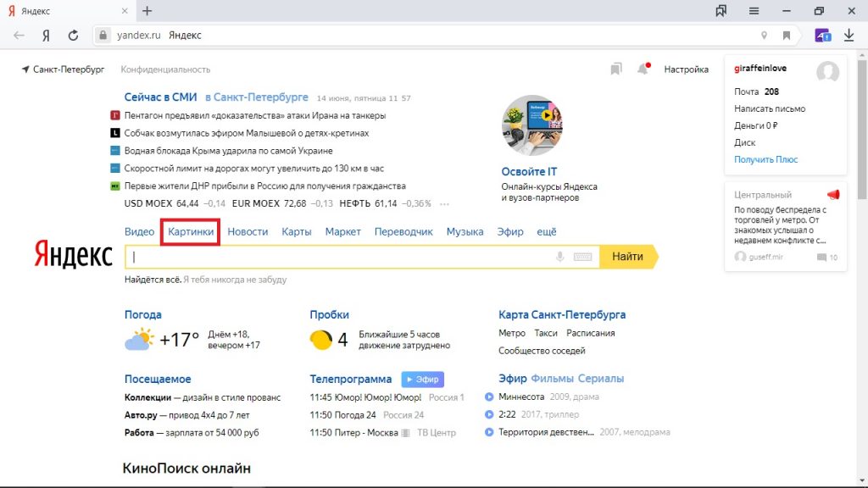868x488 pixels.
Task: Open the Погода weather heading
Action: [142, 315]
